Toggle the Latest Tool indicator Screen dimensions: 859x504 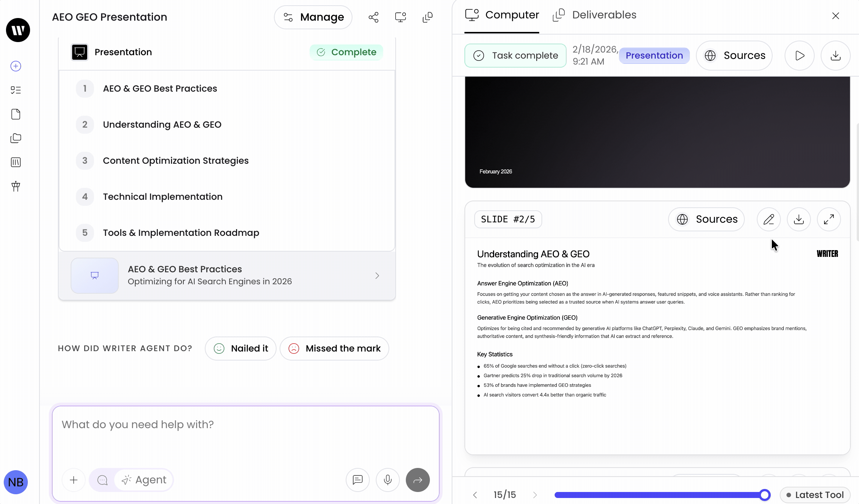click(x=815, y=495)
